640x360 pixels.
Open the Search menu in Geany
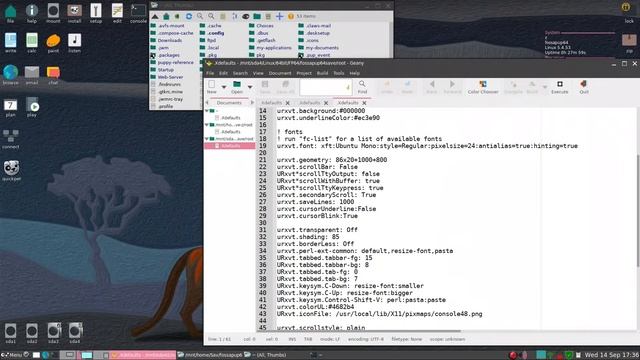point(240,73)
